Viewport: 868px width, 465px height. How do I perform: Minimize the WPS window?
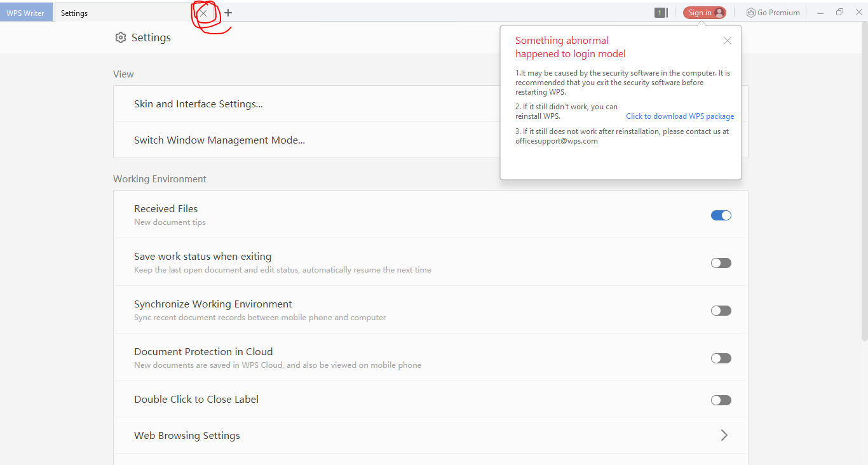(821, 13)
